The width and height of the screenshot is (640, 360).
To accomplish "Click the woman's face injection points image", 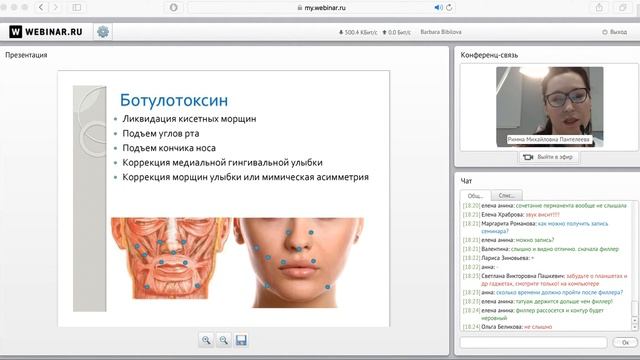I will click(298, 262).
